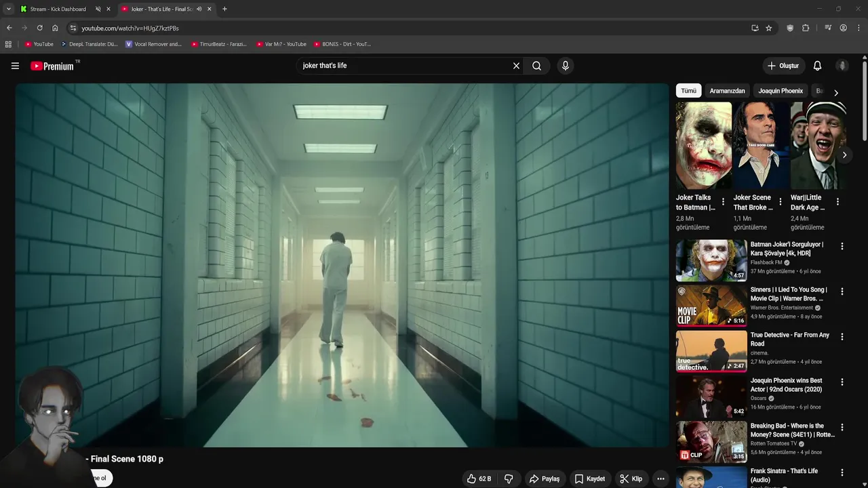Open Batman Joker'i Sorguluyor video title
Viewport: 868px width, 488px height.
(x=787, y=249)
